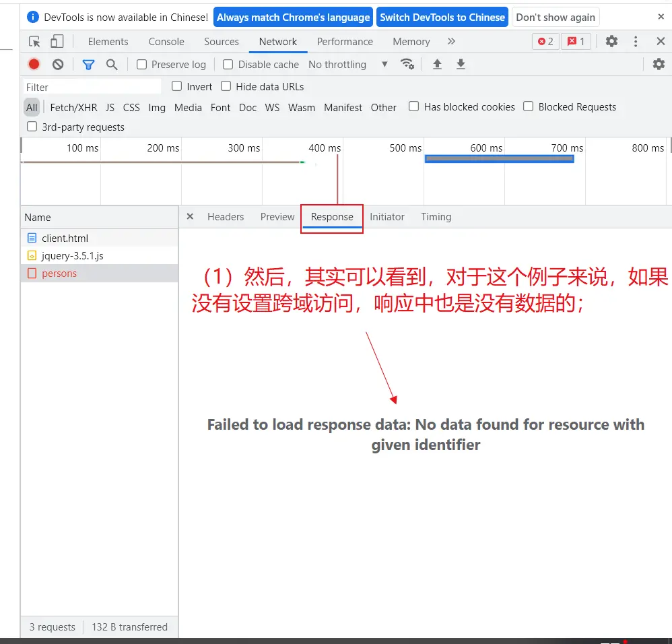
Task: Check Has blocked cookies
Action: (x=413, y=106)
